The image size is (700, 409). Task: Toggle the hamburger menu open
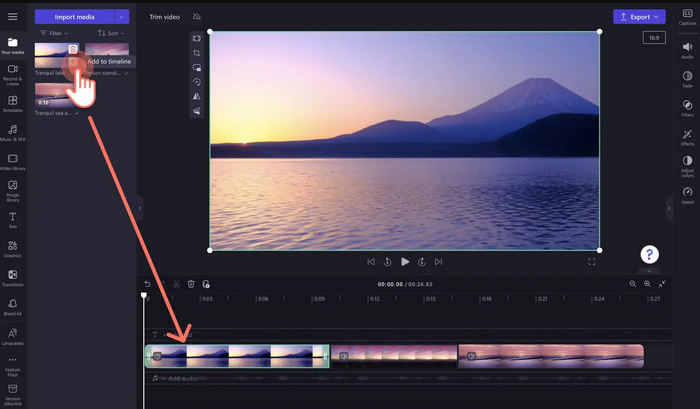[13, 17]
